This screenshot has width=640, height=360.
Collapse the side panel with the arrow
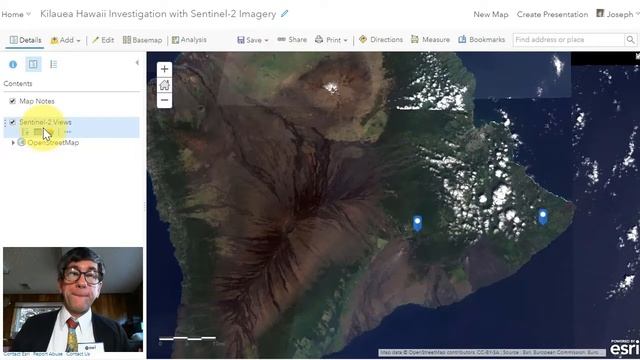(137, 63)
